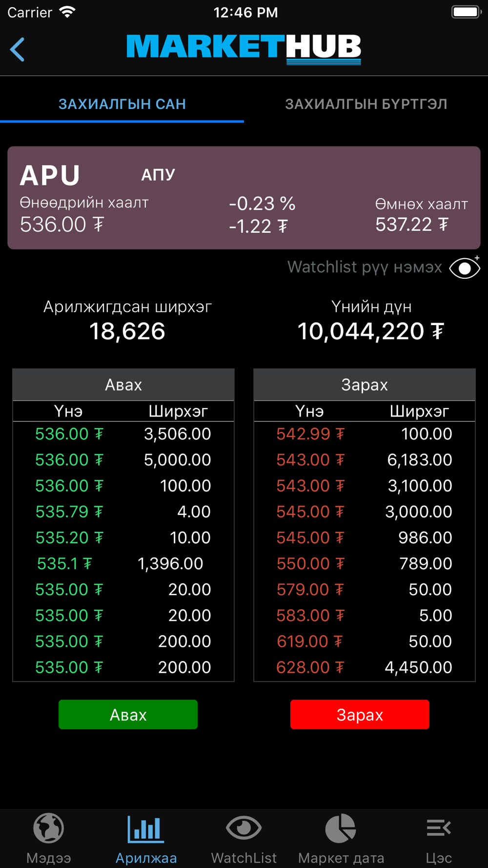
Task: Select sell order at 619.00 ₮
Action: pyautogui.click(x=365, y=641)
